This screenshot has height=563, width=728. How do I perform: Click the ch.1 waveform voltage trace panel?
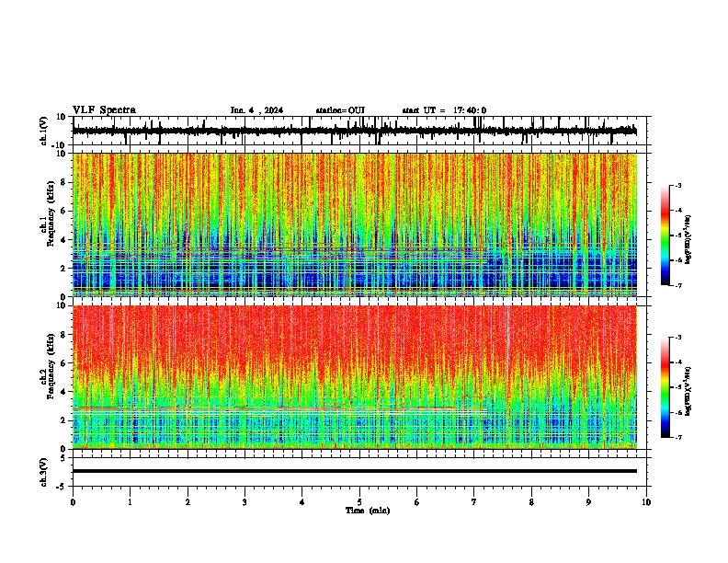coord(361,131)
